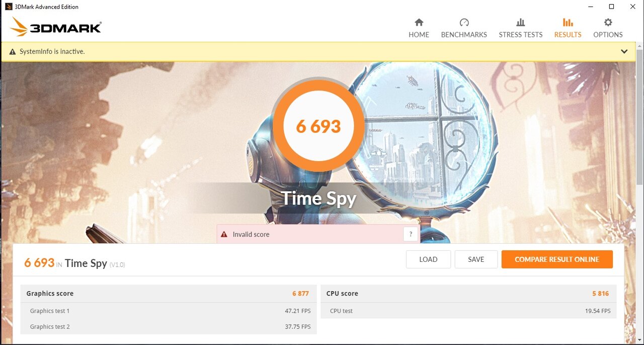644x345 pixels.
Task: Click COMPARE RESULT ONLINE button
Action: pos(557,259)
